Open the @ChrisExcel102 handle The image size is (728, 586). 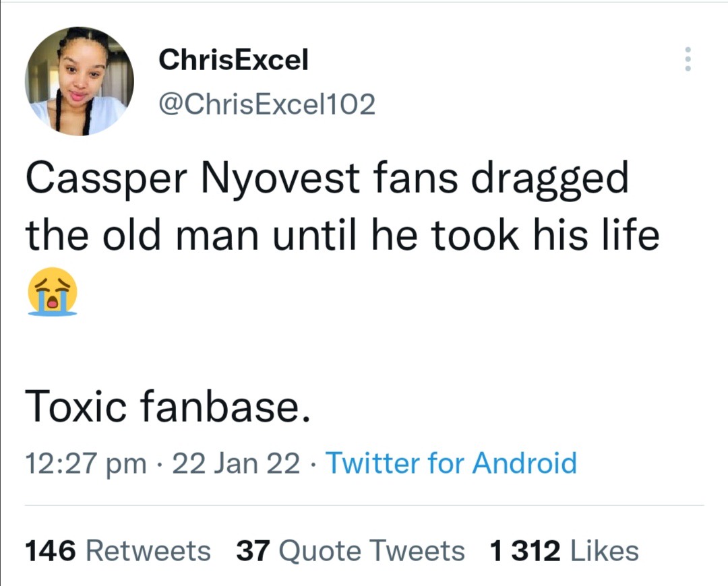(x=267, y=104)
